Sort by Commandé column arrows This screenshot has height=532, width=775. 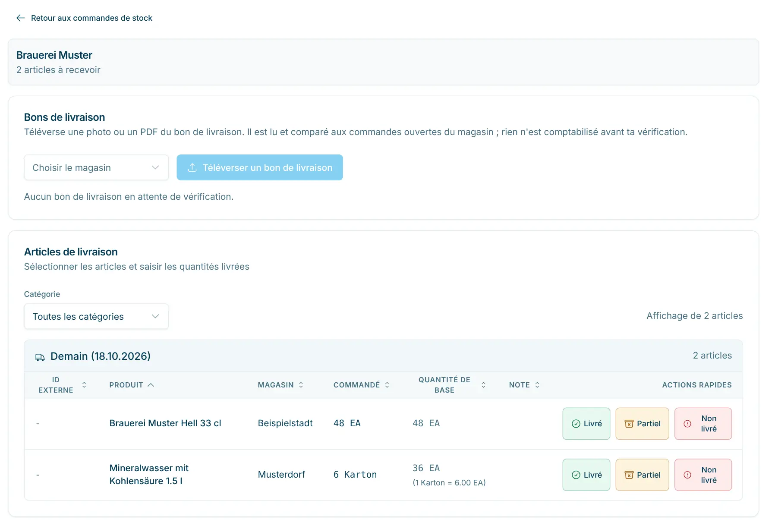tap(387, 385)
